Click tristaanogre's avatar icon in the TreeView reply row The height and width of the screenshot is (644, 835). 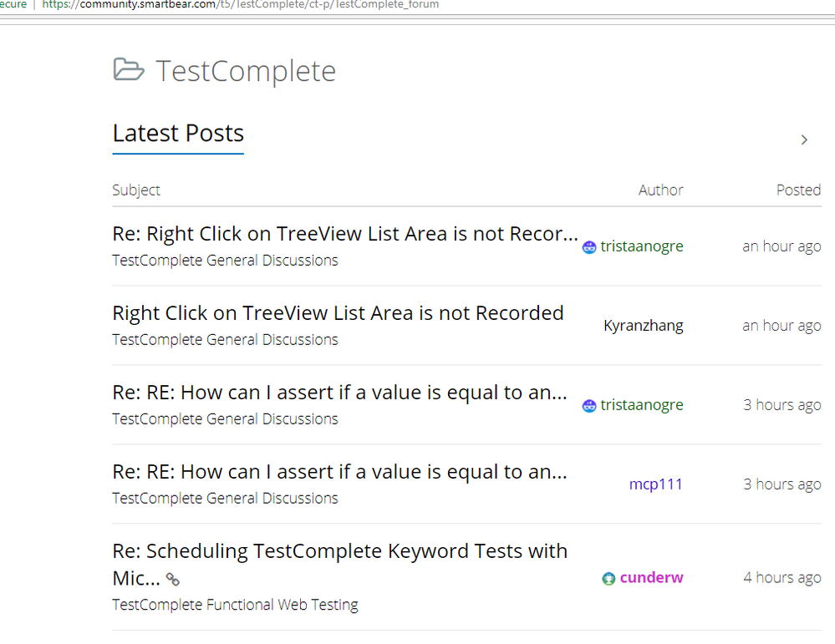[589, 247]
